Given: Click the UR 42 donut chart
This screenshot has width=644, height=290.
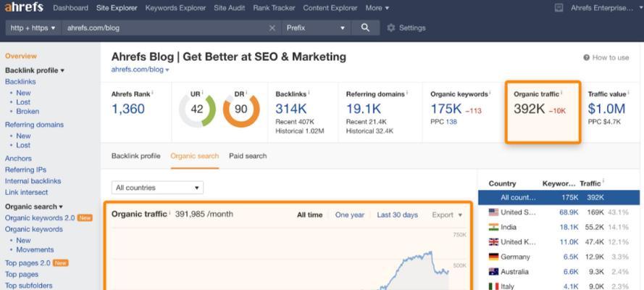Looking at the screenshot, I should pos(197,109).
